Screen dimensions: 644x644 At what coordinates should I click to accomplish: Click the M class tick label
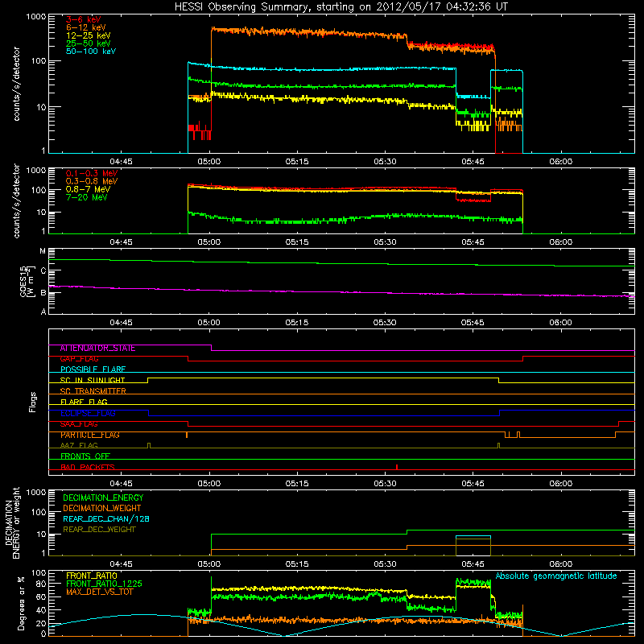tap(43, 251)
